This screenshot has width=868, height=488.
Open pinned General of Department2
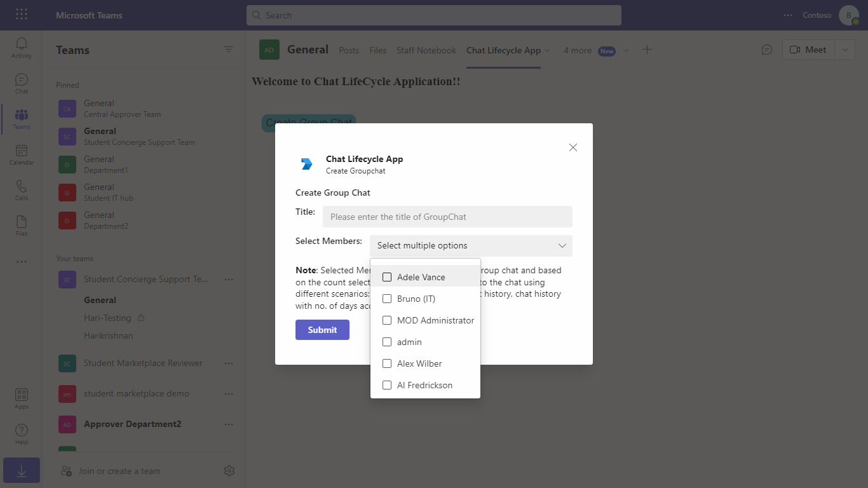click(x=145, y=220)
